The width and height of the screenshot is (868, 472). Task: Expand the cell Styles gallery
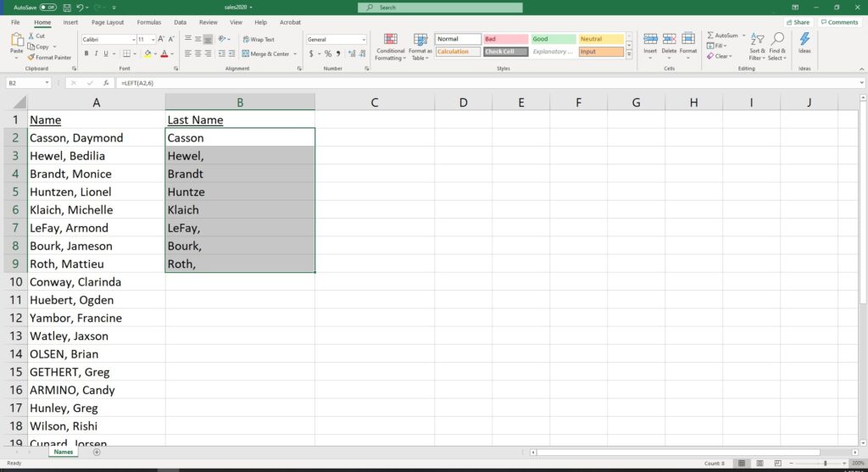pos(629,55)
